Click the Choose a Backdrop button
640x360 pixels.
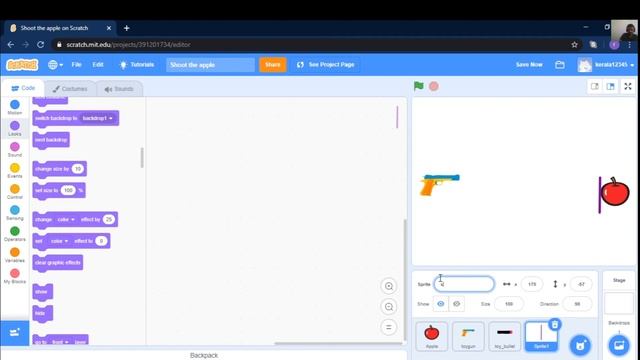pos(619,345)
